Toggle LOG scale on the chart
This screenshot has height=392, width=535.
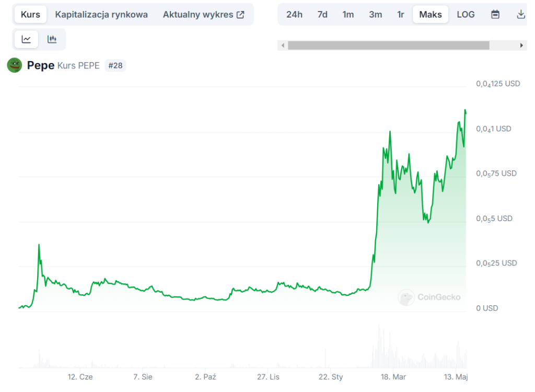click(466, 15)
